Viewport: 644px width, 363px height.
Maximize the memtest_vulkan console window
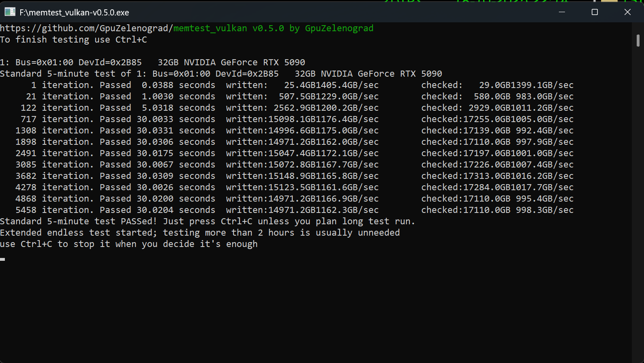point(595,12)
